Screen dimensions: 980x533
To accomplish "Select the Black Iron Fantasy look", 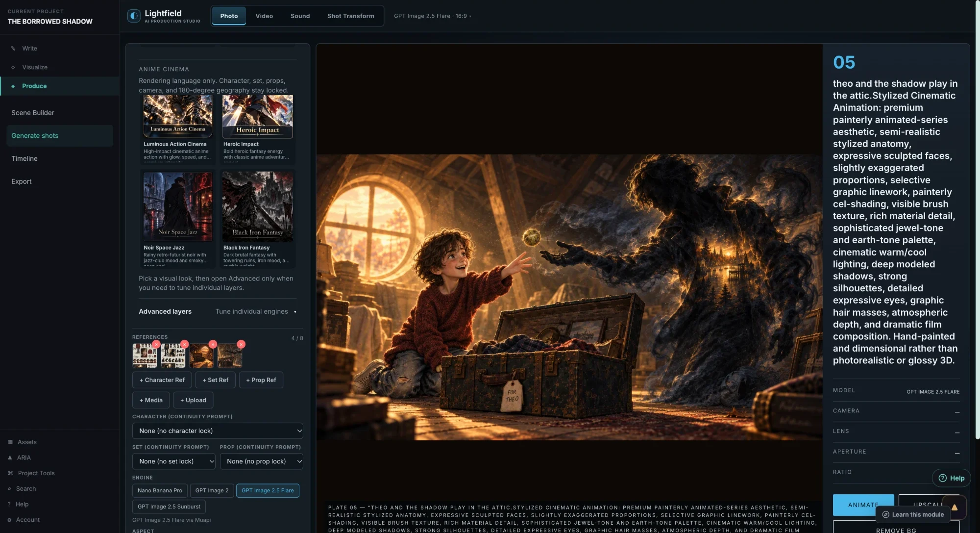I will coord(258,218).
